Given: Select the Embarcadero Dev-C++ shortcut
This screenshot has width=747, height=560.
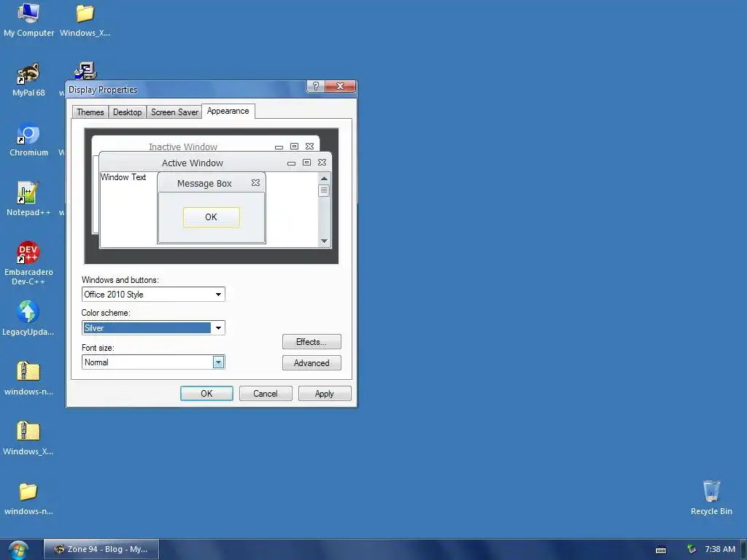Looking at the screenshot, I should tap(28, 262).
